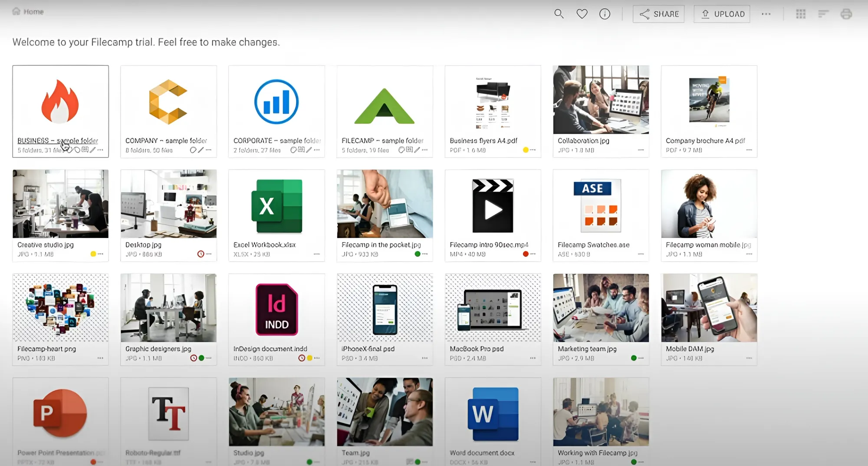Open the CORPORATE folder bar-chart icon

(276, 102)
